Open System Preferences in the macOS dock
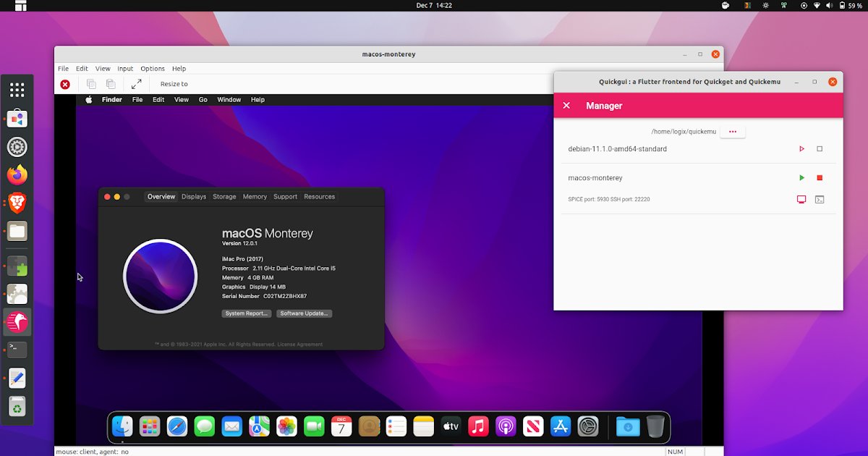The width and height of the screenshot is (868, 456). (588, 426)
